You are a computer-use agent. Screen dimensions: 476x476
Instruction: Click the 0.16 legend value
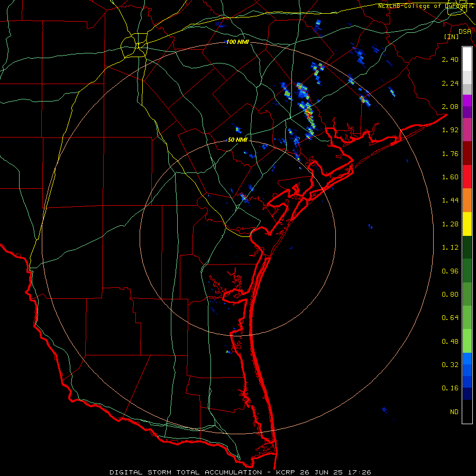point(450,388)
